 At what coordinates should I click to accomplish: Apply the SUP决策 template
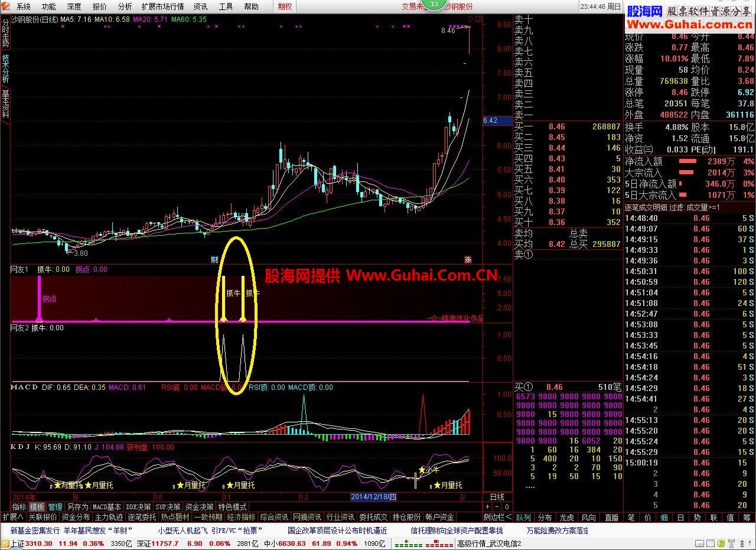pos(168,507)
